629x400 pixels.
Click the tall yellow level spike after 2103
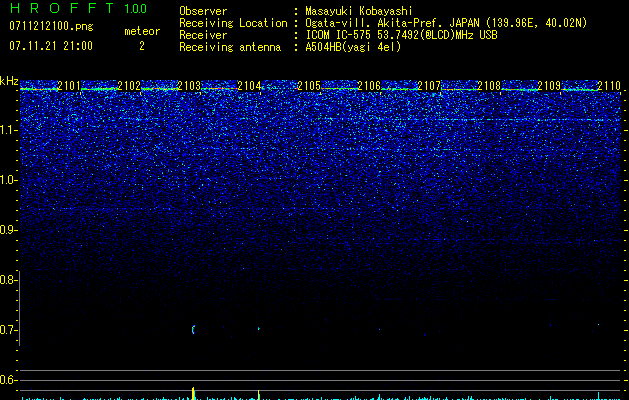click(193, 393)
